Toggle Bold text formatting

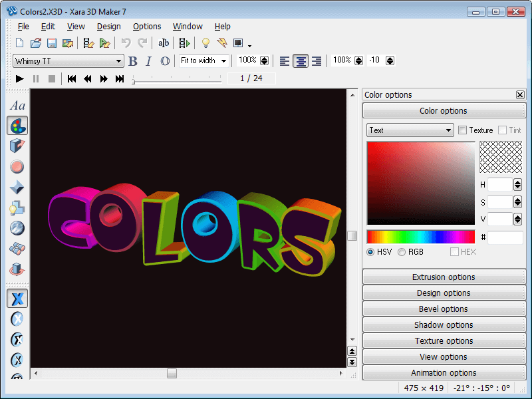tap(132, 61)
